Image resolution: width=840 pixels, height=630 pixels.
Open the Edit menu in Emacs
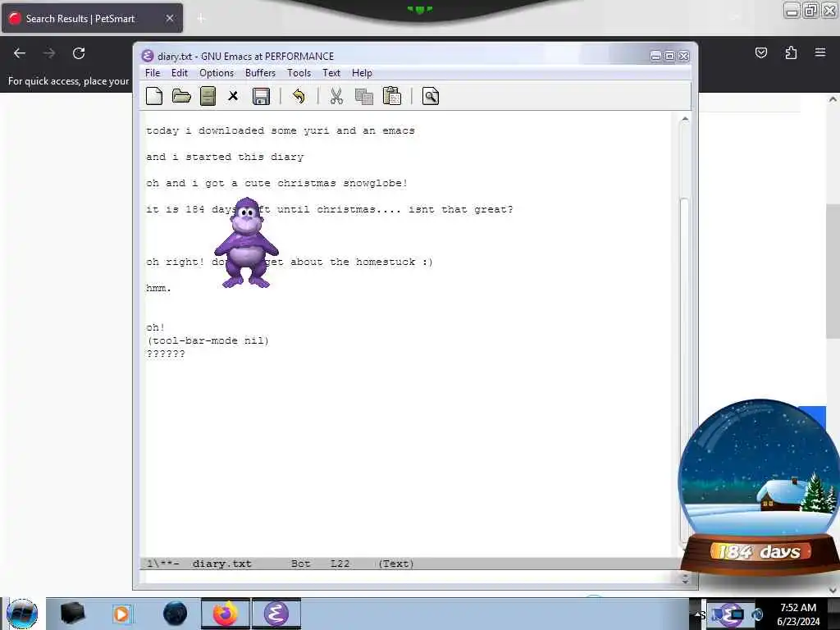point(180,73)
